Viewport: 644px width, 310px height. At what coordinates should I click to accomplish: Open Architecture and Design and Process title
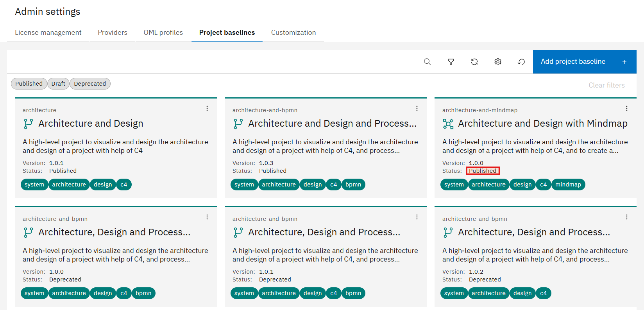point(333,124)
